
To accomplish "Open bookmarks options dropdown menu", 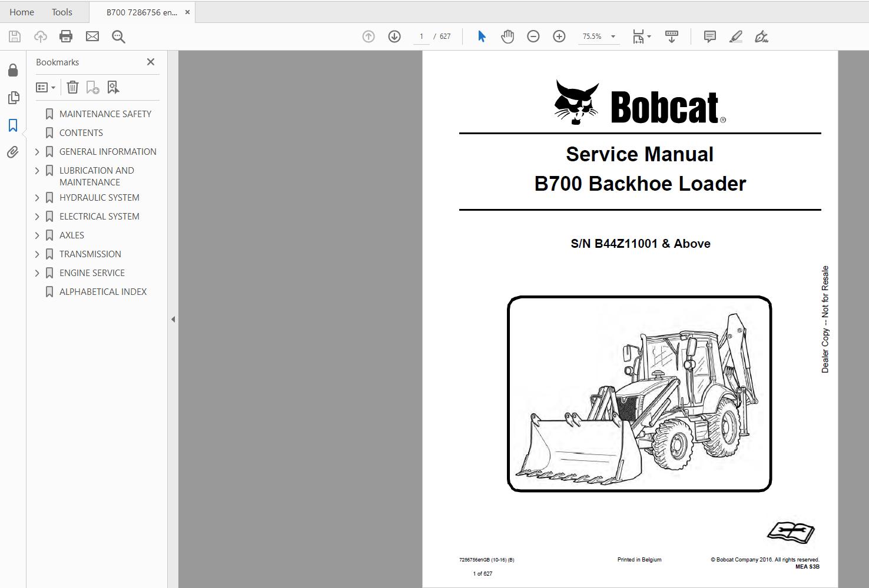I will point(45,88).
